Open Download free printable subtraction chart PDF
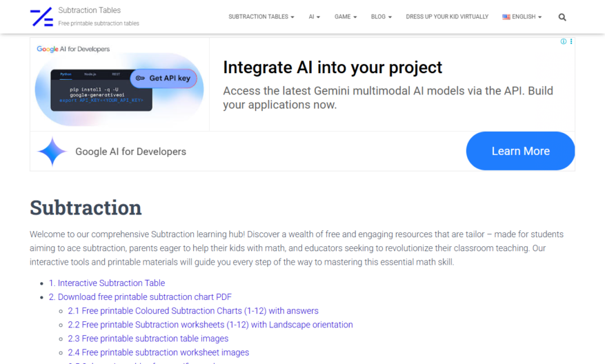 coord(140,297)
